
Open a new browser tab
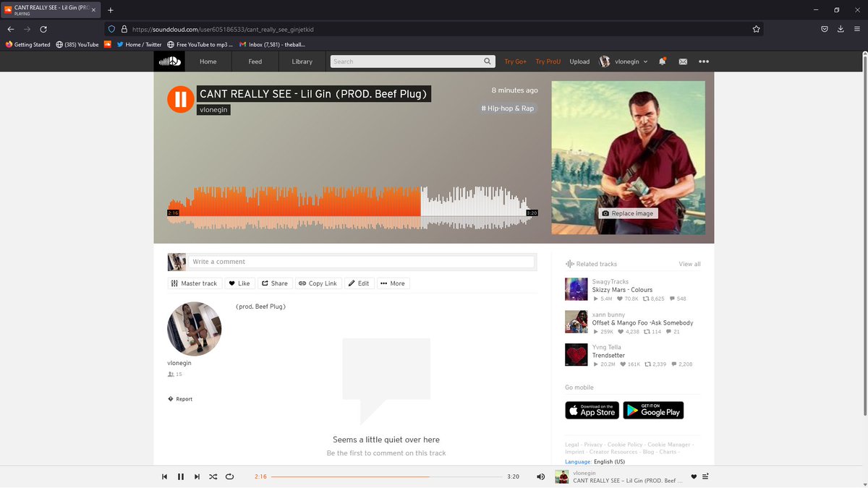(x=111, y=10)
